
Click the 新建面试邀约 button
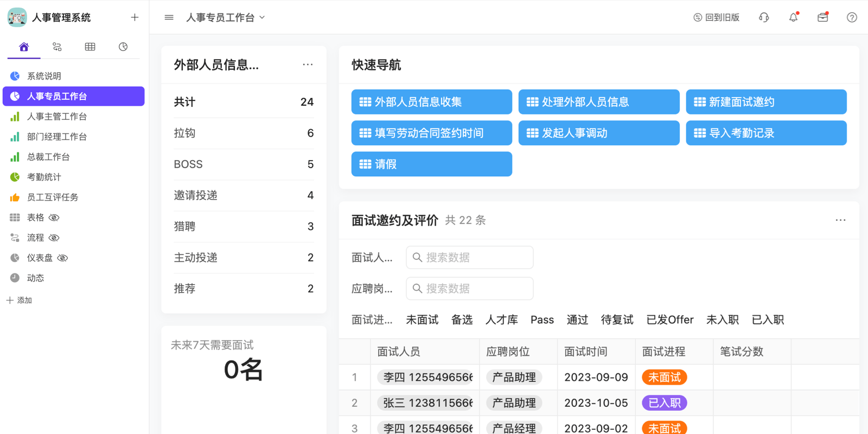tap(766, 102)
